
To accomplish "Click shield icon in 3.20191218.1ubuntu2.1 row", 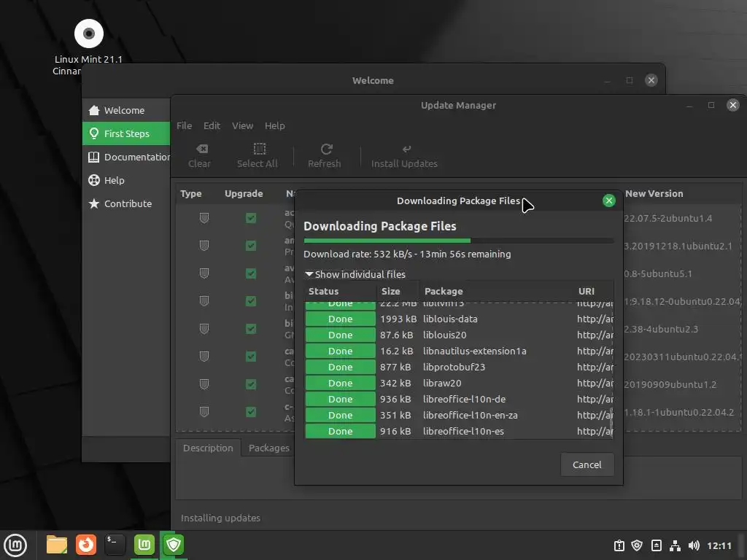I will click(x=204, y=246).
